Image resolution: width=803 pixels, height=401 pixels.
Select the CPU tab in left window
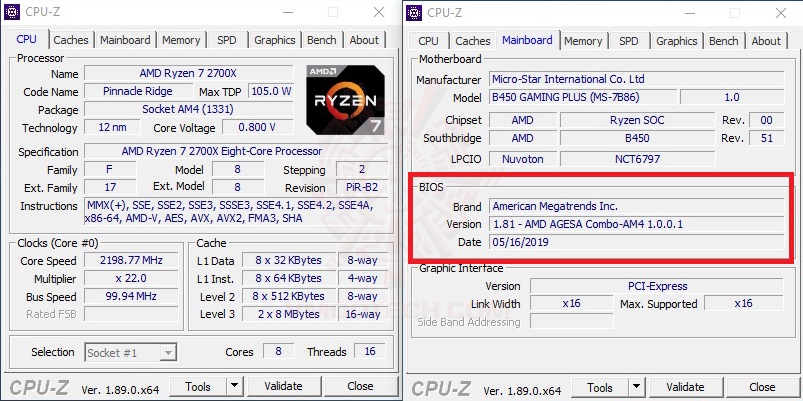point(27,39)
